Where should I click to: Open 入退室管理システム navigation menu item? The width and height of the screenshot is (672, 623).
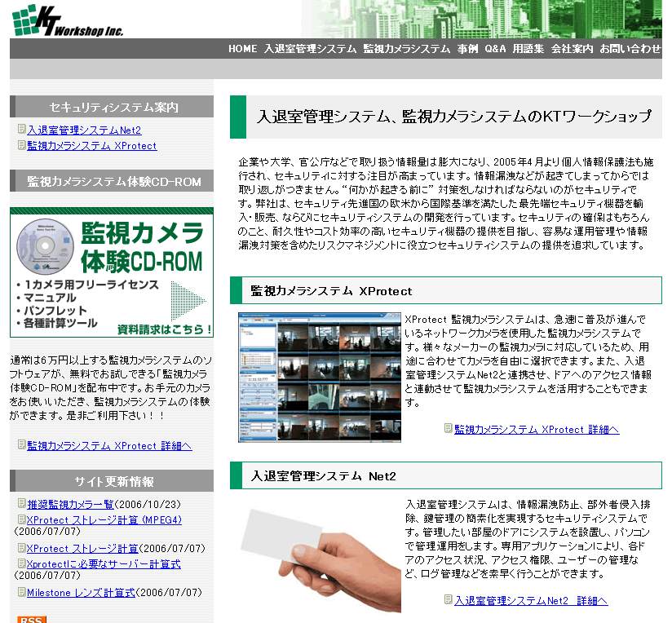310,49
